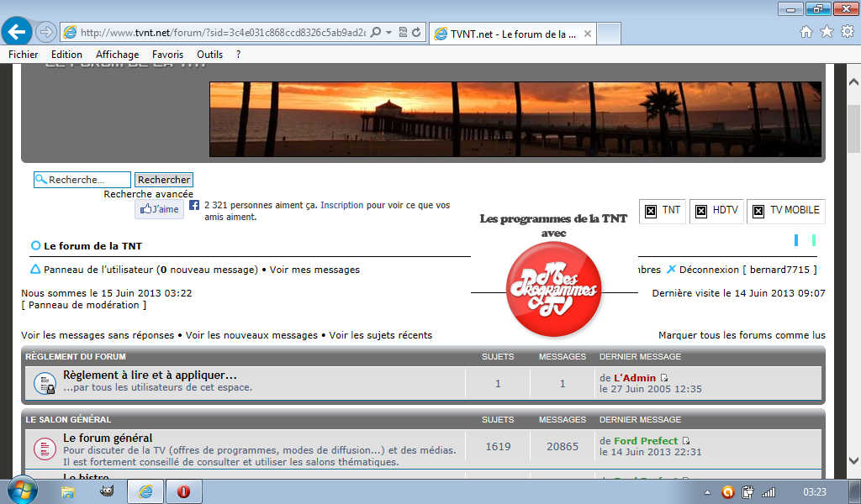
Task: Go back with the browser back arrow
Action: (x=17, y=33)
